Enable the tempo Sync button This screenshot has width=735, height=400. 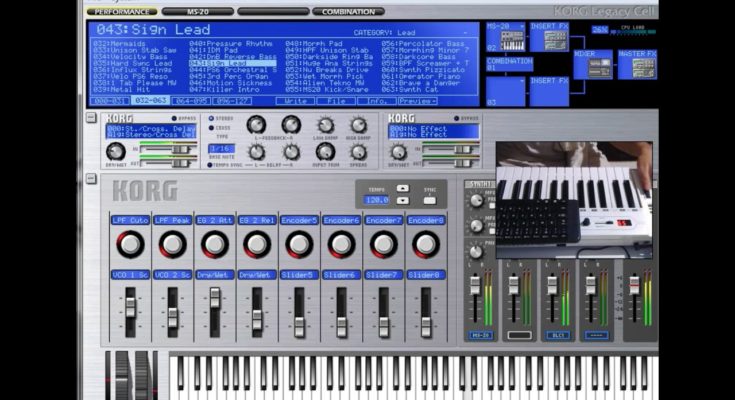(x=429, y=199)
